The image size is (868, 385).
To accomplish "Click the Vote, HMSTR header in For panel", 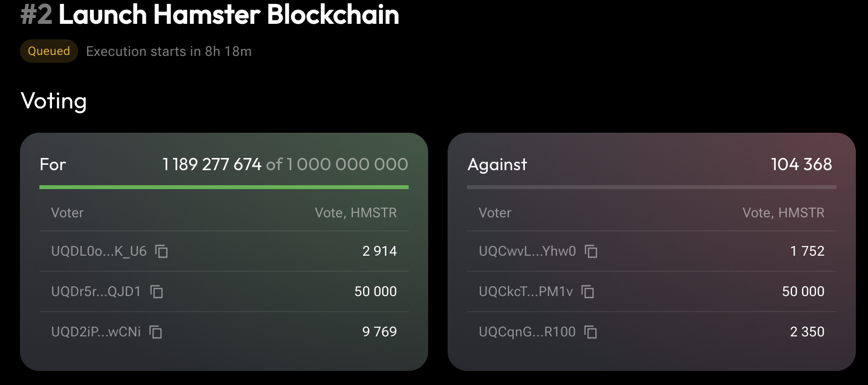I will (355, 213).
